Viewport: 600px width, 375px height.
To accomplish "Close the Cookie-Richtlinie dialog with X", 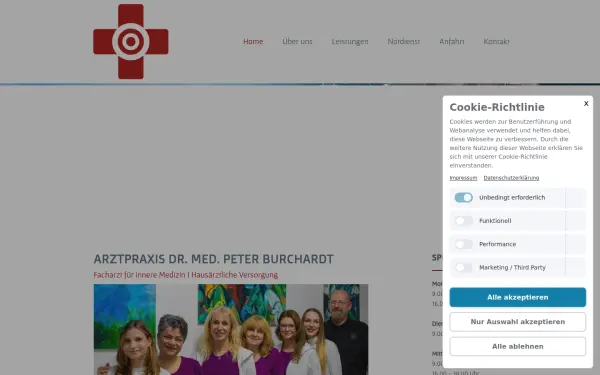I will point(586,103).
